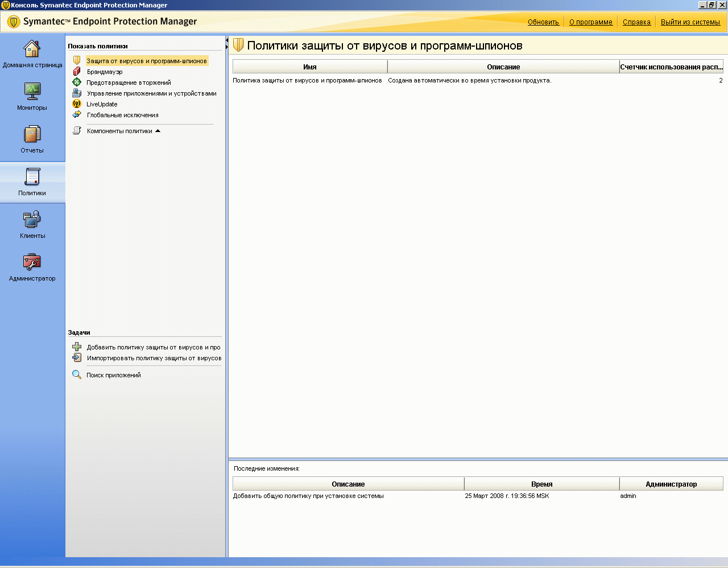Image resolution: width=728 pixels, height=568 pixels.
Task: Click the Поиск приложений magnifier icon
Action: coord(77,374)
